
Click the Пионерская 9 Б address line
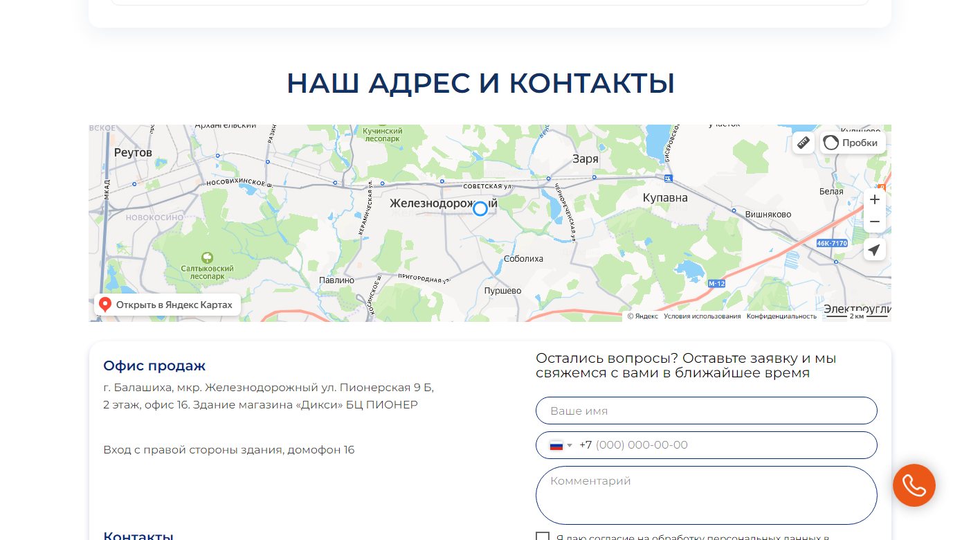click(x=269, y=387)
